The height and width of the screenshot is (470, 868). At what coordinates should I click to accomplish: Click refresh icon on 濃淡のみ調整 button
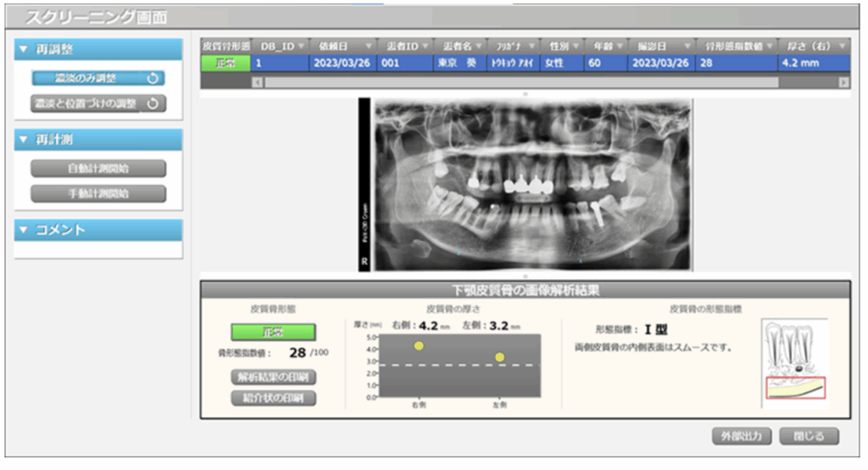point(153,78)
